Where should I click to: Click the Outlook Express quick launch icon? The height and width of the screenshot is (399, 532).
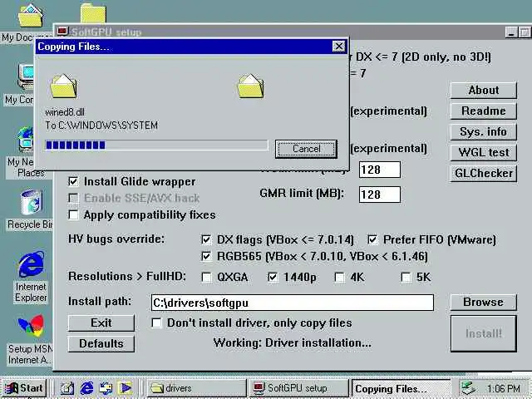106,388
